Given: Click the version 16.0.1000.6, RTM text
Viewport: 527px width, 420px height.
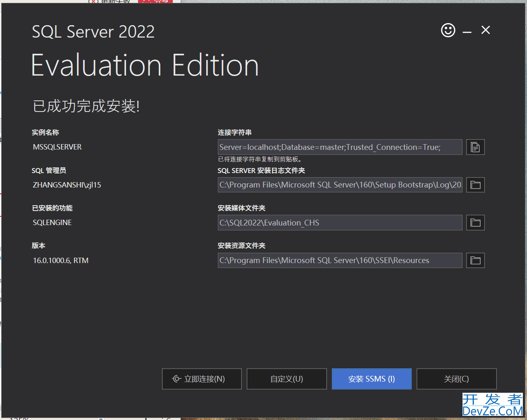Looking at the screenshot, I should tap(61, 261).
